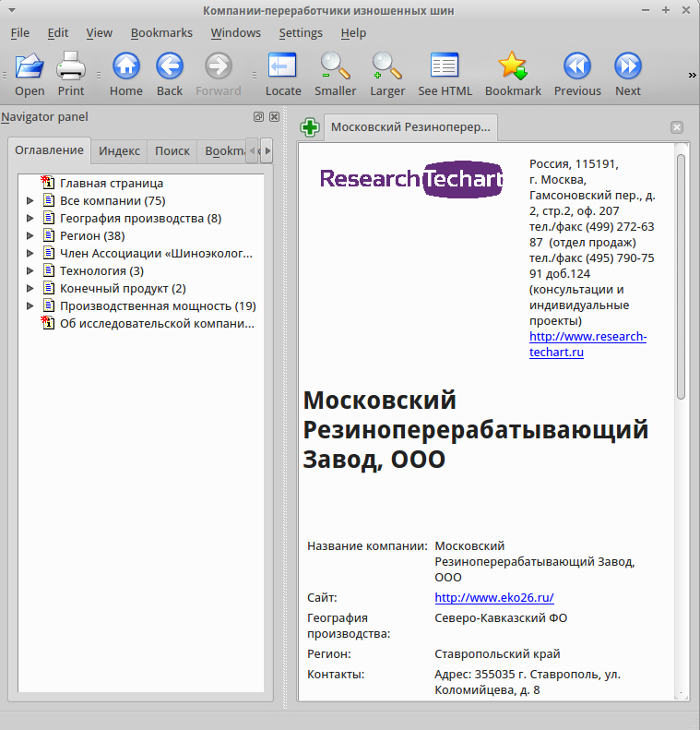Click the Back arrow toolbar icon

170,74
